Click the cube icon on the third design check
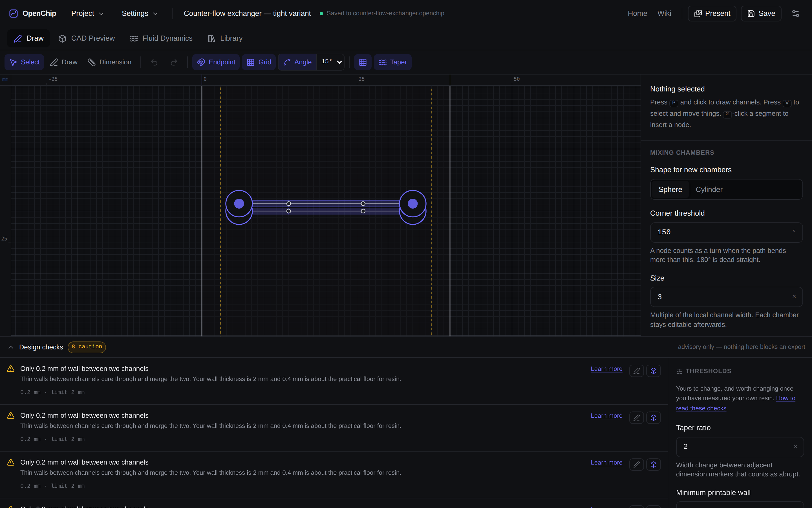Viewport: 812px width, 508px height. tap(653, 465)
